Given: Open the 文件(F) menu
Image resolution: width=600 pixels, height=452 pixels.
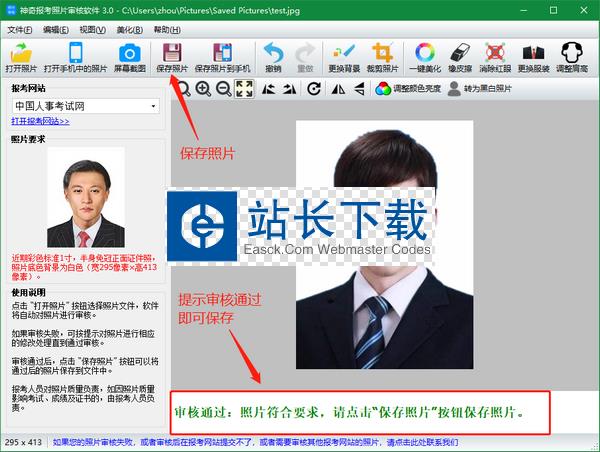Looking at the screenshot, I should [20, 29].
